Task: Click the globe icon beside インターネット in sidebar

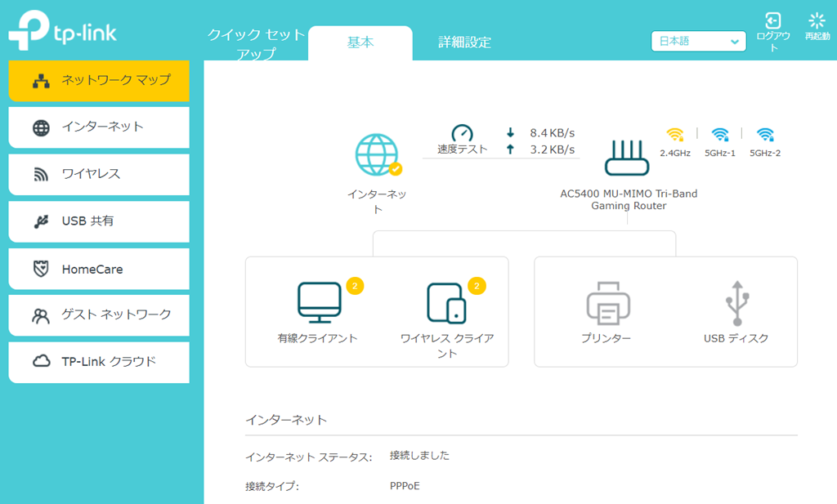Action: click(41, 128)
